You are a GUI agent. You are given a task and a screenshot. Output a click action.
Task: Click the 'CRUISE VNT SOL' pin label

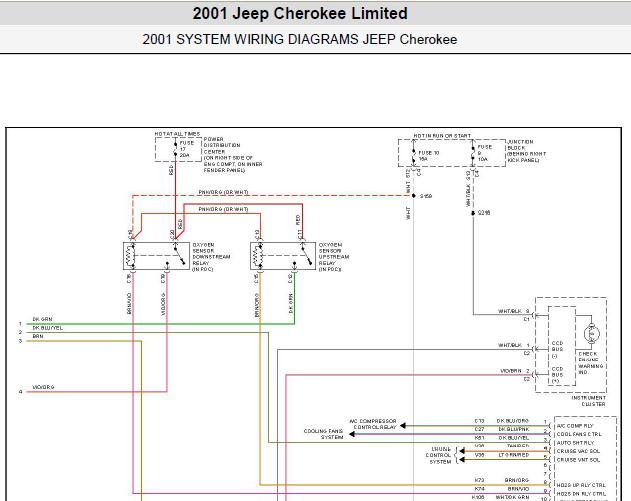pos(578,460)
